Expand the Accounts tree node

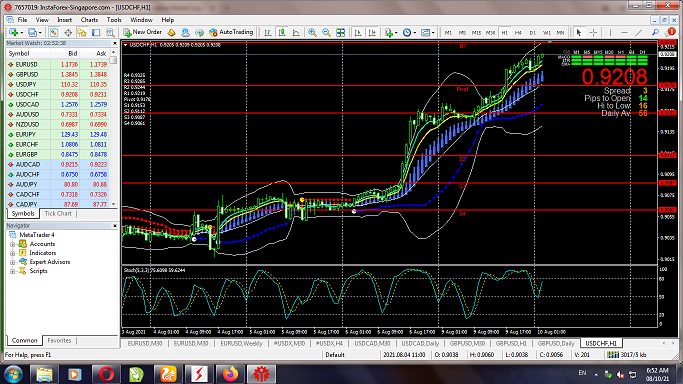tap(13, 244)
